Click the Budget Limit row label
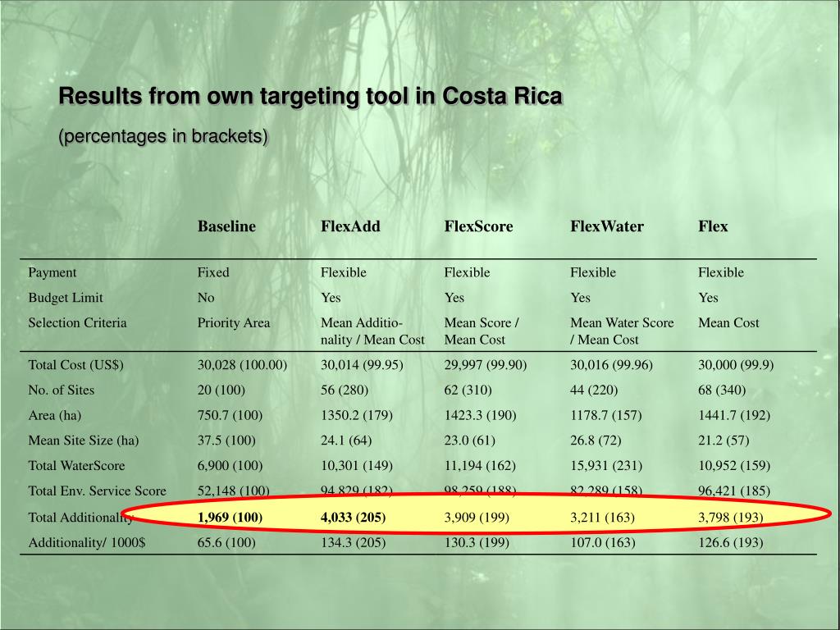The image size is (840, 630). point(66,297)
